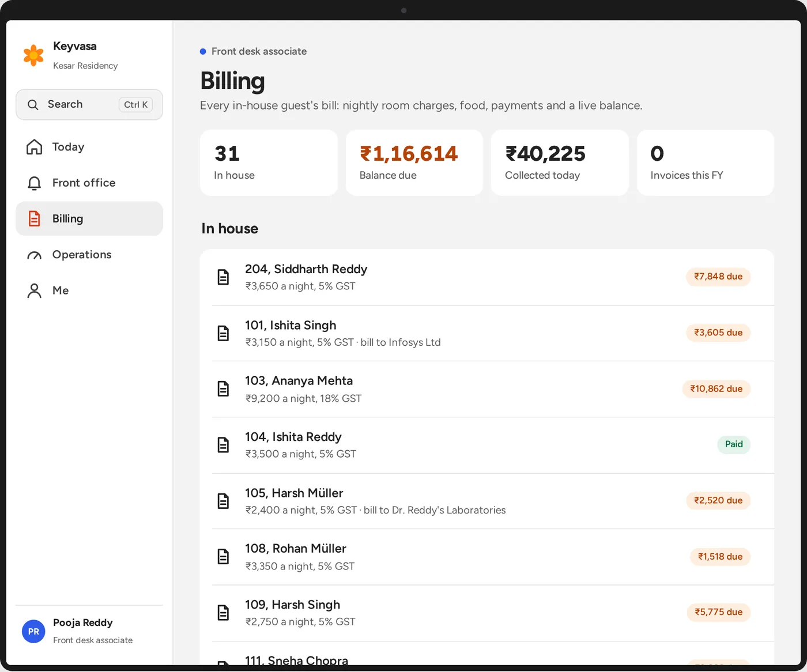
Task: Open bill for 104, Ishita Reddy
Action: pyautogui.click(x=487, y=445)
